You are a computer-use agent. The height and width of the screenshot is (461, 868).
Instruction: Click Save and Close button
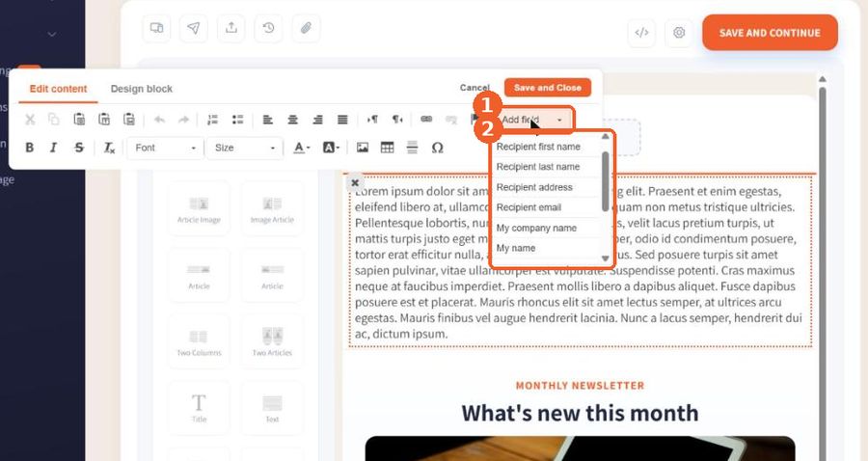pyautogui.click(x=548, y=88)
